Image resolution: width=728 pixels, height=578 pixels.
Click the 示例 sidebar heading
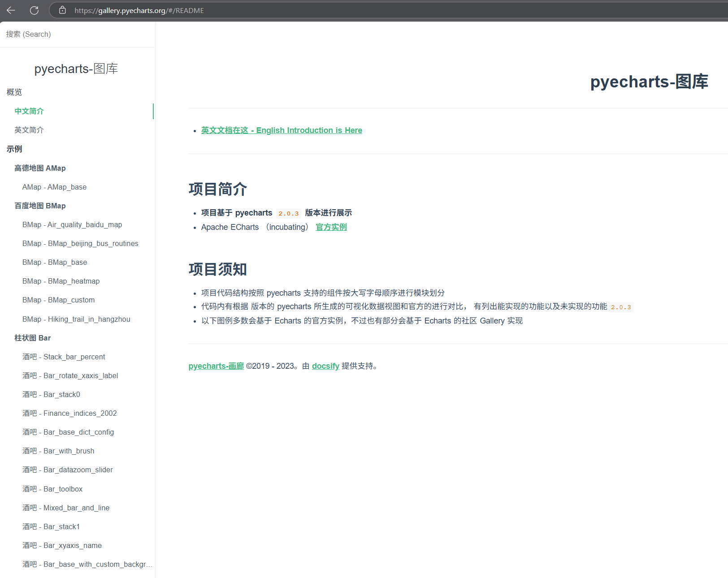point(14,149)
